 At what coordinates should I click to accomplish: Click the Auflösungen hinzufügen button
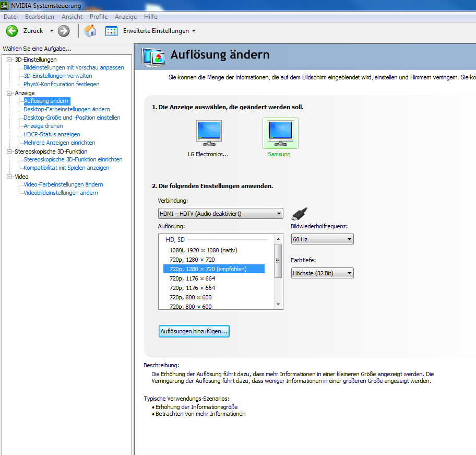click(x=194, y=331)
